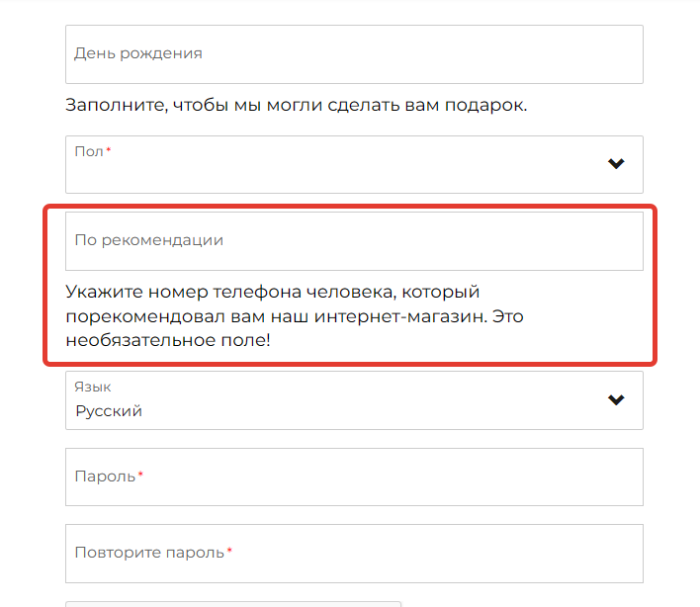This screenshot has width=700, height=607.
Task: Open the Язык language select box
Action: coord(354,400)
